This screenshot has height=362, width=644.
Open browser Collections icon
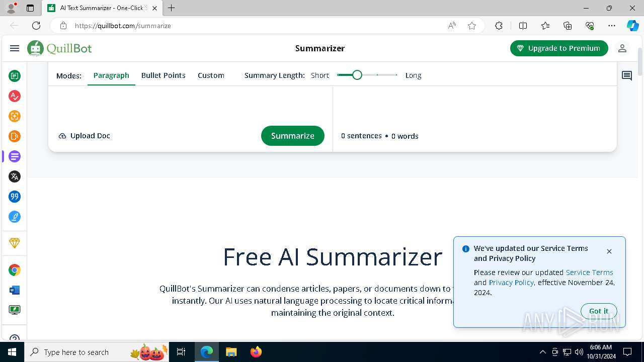(x=568, y=26)
